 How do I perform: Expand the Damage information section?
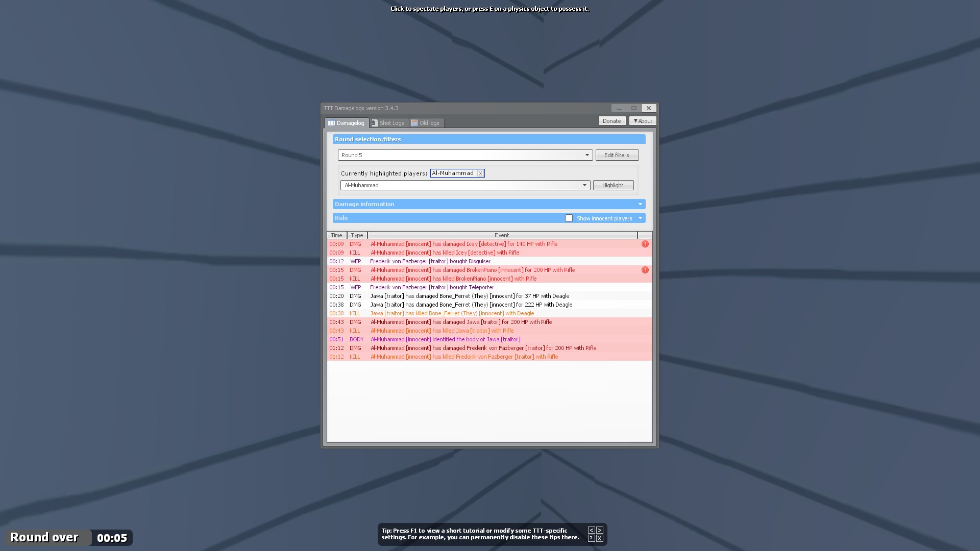(489, 204)
